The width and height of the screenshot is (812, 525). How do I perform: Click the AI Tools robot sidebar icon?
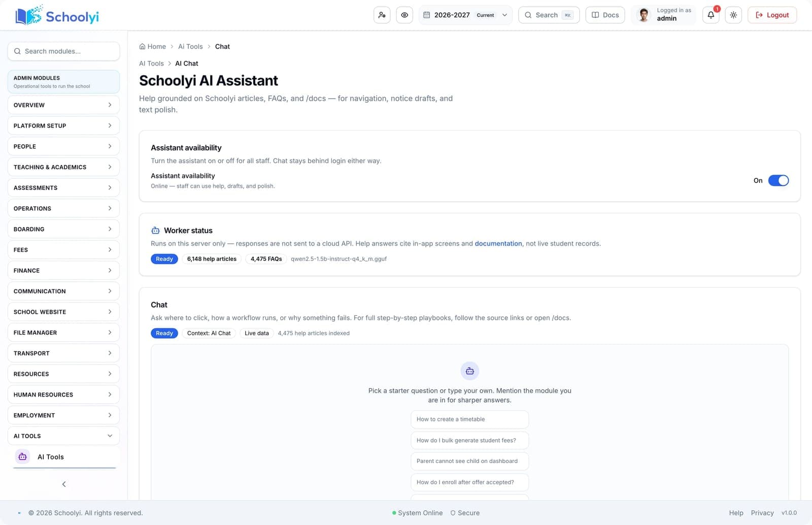tap(22, 456)
